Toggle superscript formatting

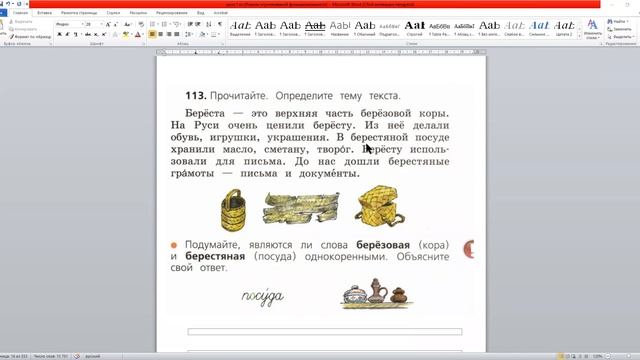(x=104, y=35)
